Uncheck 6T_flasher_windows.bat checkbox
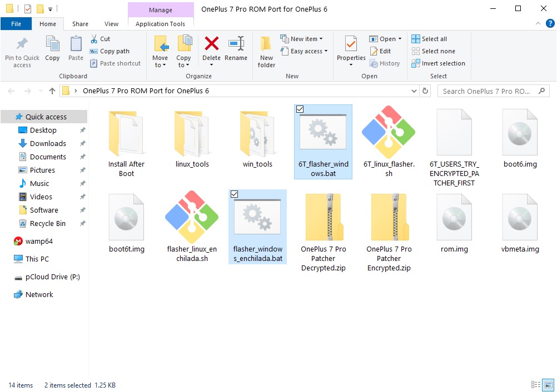The image size is (557, 392). pos(300,109)
